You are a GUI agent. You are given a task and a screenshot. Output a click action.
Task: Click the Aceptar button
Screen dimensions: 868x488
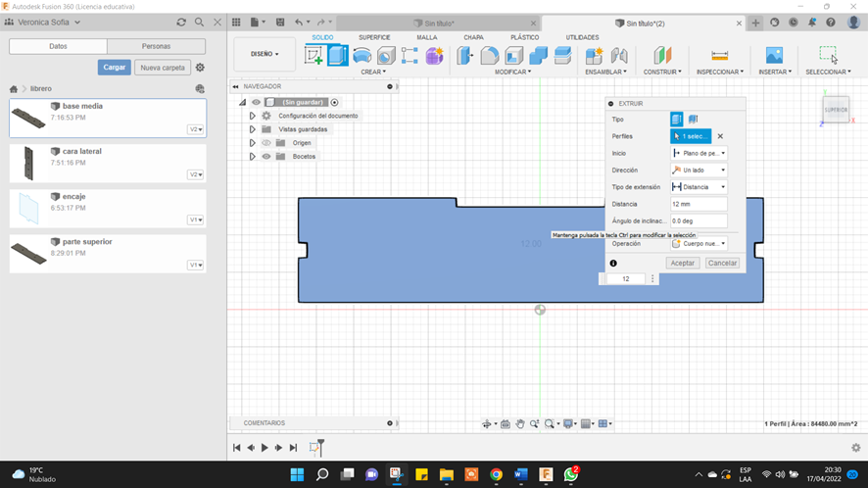coord(682,264)
